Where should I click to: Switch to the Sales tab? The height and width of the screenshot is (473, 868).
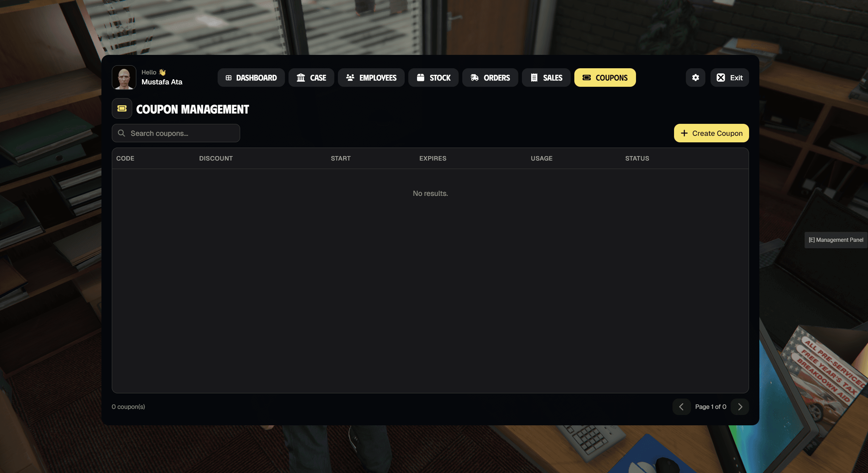coord(546,78)
